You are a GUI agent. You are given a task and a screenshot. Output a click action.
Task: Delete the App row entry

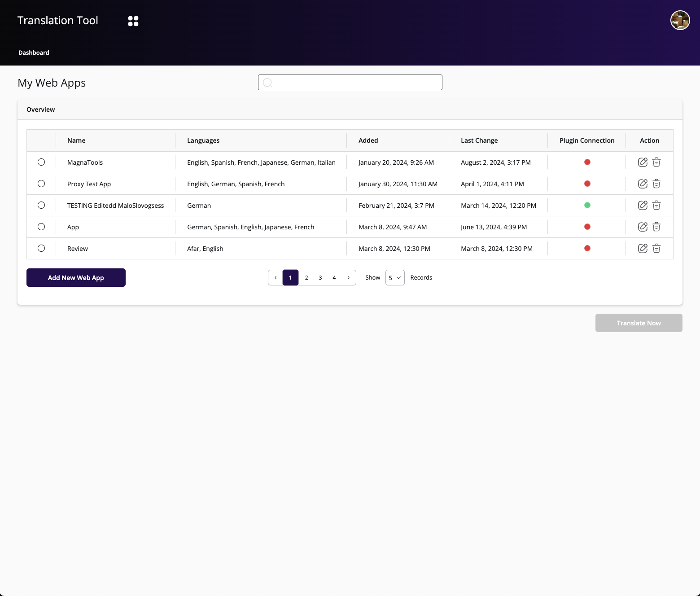tap(656, 227)
